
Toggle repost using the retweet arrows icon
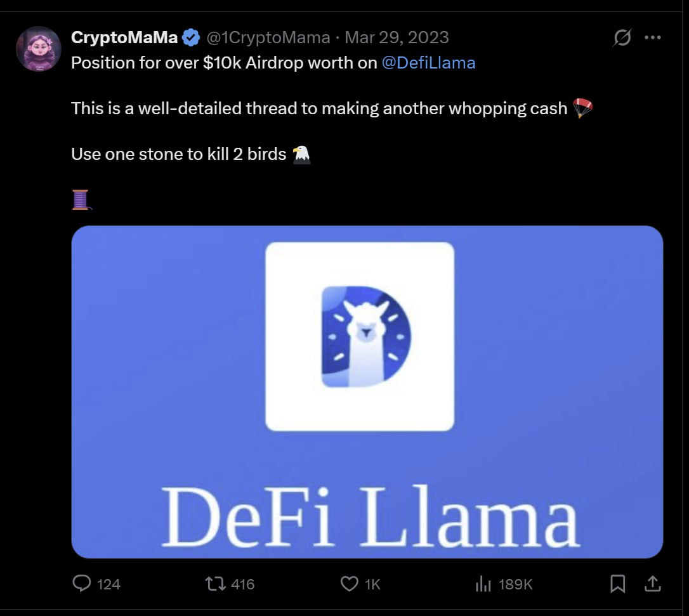pos(215,584)
